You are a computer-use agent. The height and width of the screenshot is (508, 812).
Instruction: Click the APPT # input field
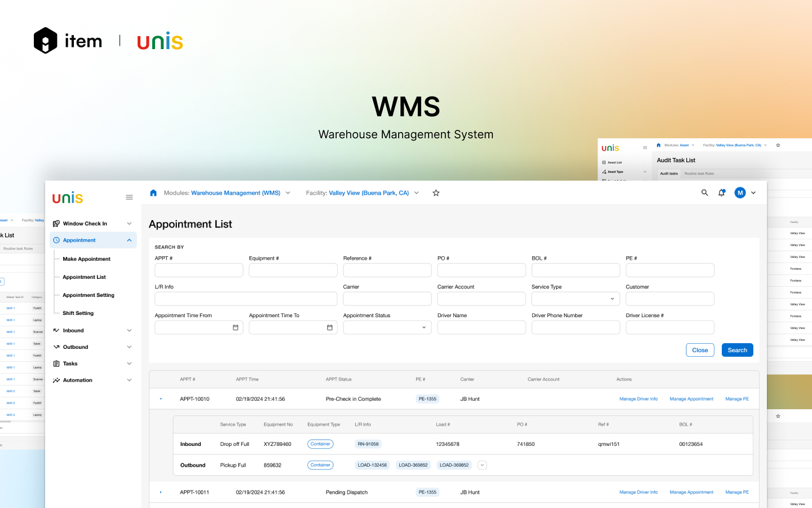click(x=199, y=270)
